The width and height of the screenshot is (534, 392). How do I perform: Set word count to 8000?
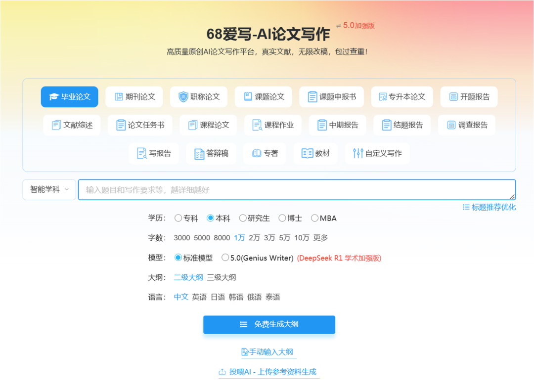click(222, 238)
